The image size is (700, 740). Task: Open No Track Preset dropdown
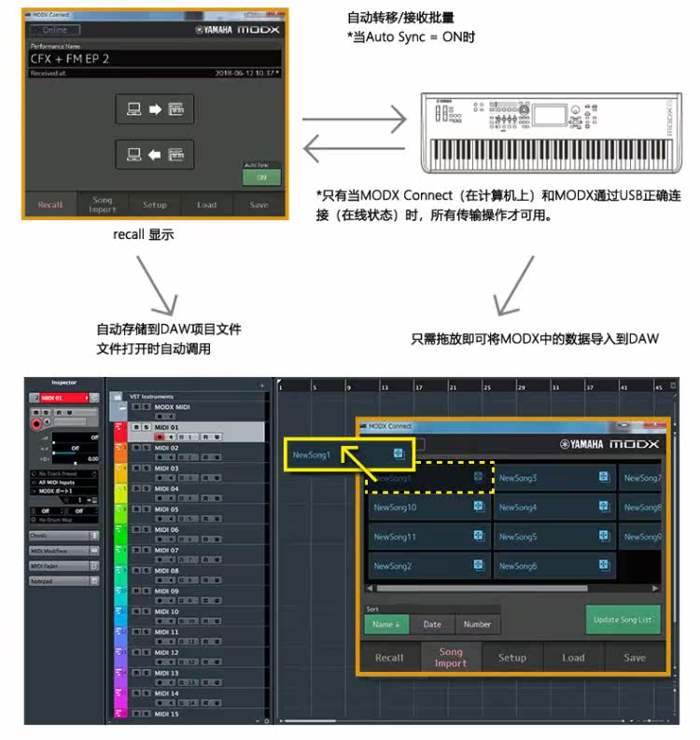coord(64,474)
